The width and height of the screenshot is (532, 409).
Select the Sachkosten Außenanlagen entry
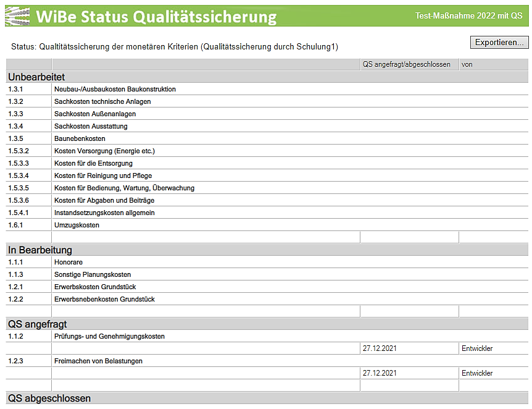(95, 114)
